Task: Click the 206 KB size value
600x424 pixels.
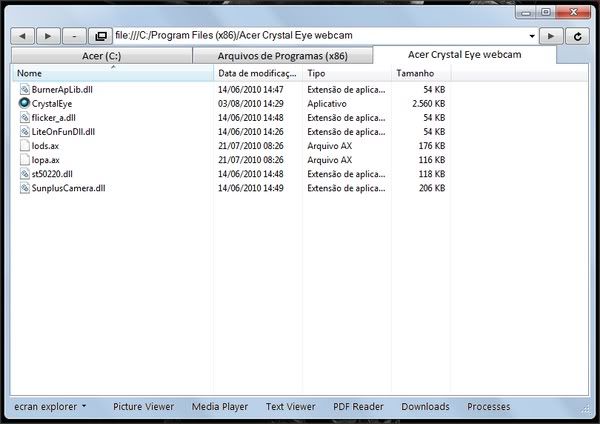Action: (432, 188)
